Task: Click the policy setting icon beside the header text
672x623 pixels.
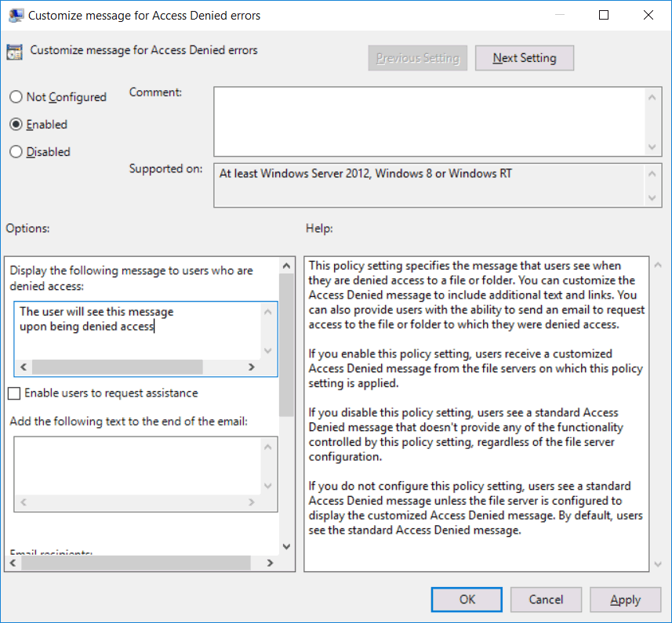Action: coord(14,50)
